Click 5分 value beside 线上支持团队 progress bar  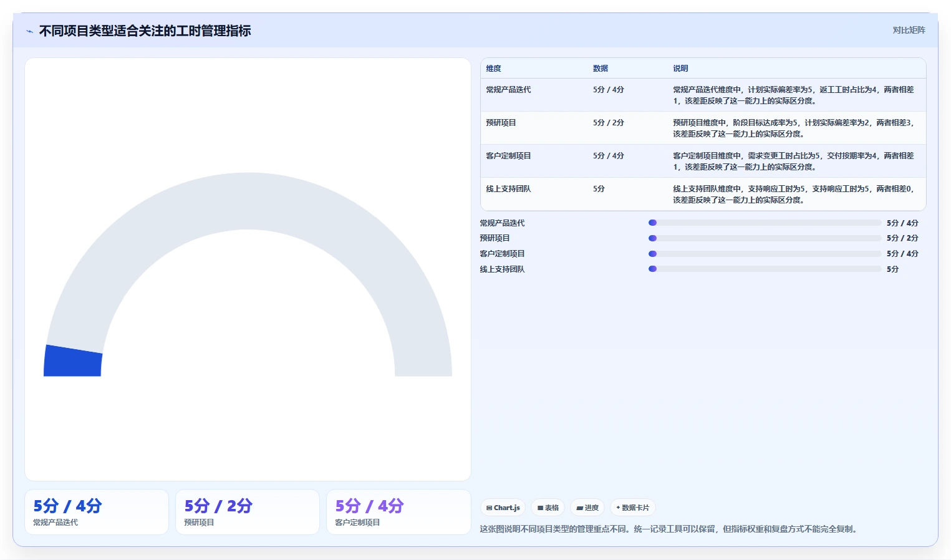click(892, 269)
